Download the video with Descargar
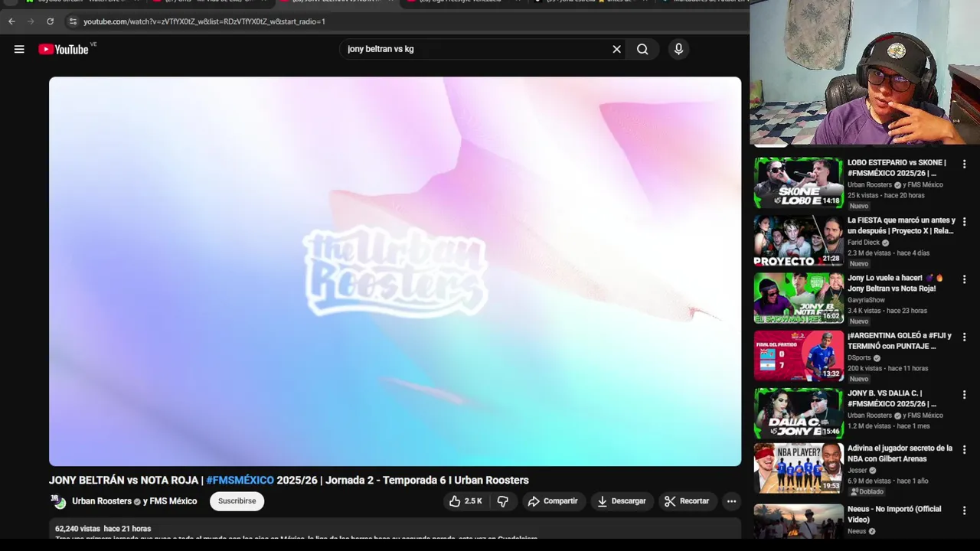The width and height of the screenshot is (980, 551). (x=622, y=501)
